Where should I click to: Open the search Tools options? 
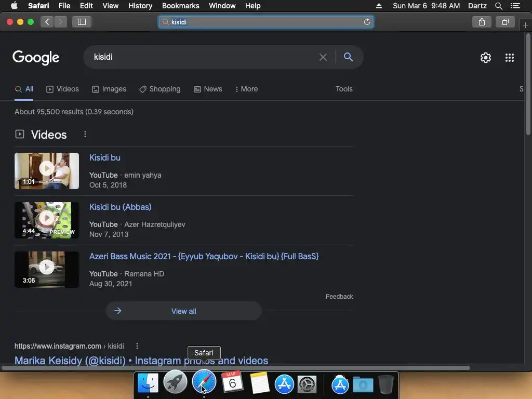(344, 89)
